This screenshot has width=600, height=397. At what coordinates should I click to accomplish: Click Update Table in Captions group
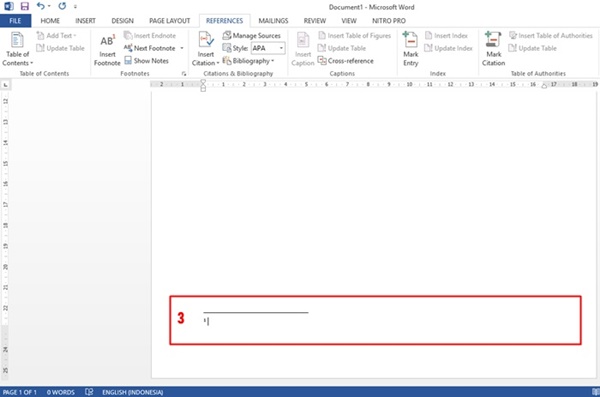coord(342,48)
